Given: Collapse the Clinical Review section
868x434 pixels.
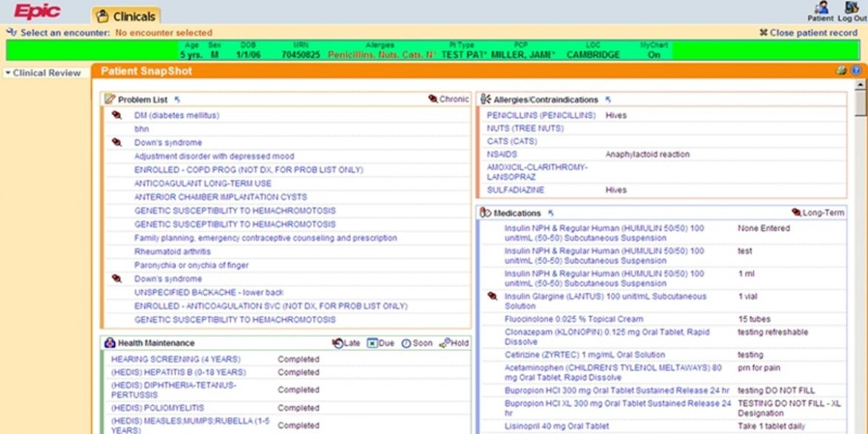Looking at the screenshot, I should pyautogui.click(x=7, y=73).
